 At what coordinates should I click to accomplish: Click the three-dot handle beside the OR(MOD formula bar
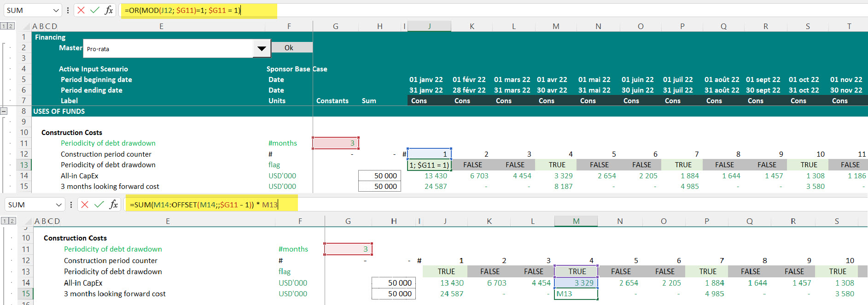tap(68, 10)
